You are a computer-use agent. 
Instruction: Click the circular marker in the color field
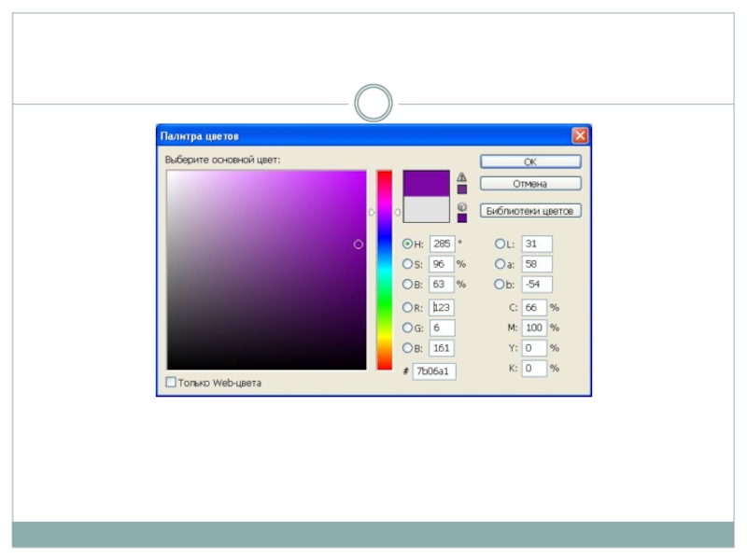click(x=359, y=245)
